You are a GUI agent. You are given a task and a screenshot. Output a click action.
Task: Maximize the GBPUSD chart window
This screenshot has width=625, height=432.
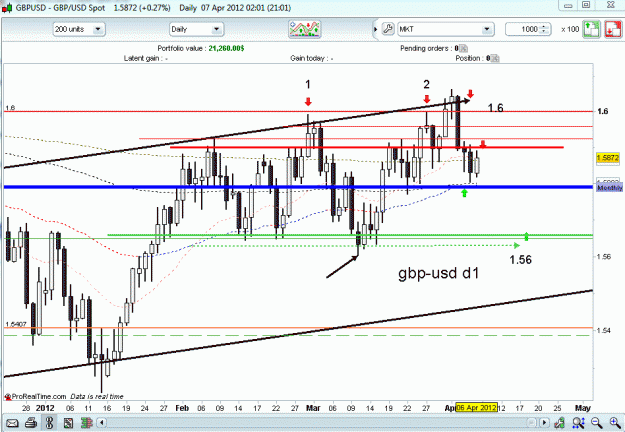click(x=586, y=5)
